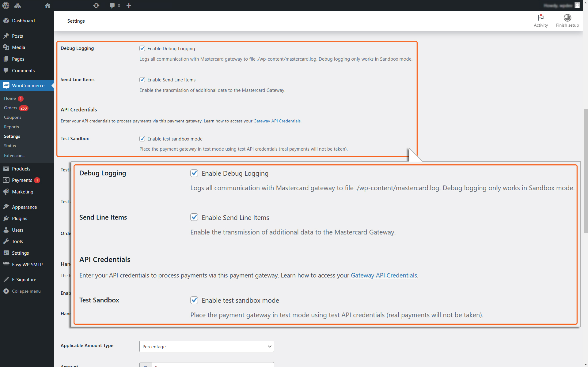This screenshot has height=367, width=588.
Task: Click 'Test Sandbox' row label
Action: click(x=75, y=139)
